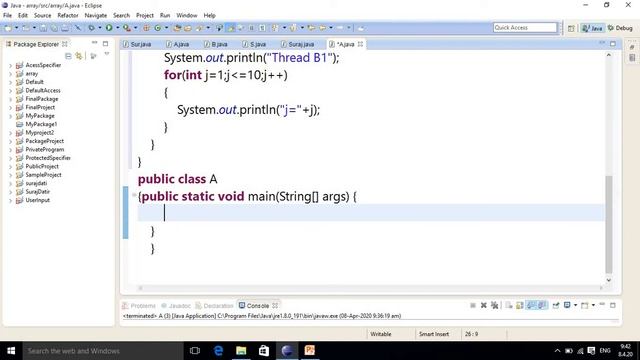This screenshot has width=640, height=360.
Task: Switch to the Java perspective
Action: pos(593,28)
